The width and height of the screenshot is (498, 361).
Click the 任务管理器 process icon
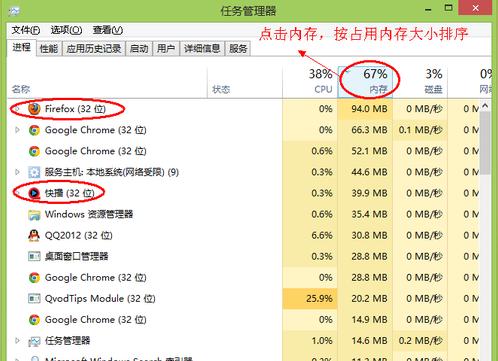tap(34, 341)
